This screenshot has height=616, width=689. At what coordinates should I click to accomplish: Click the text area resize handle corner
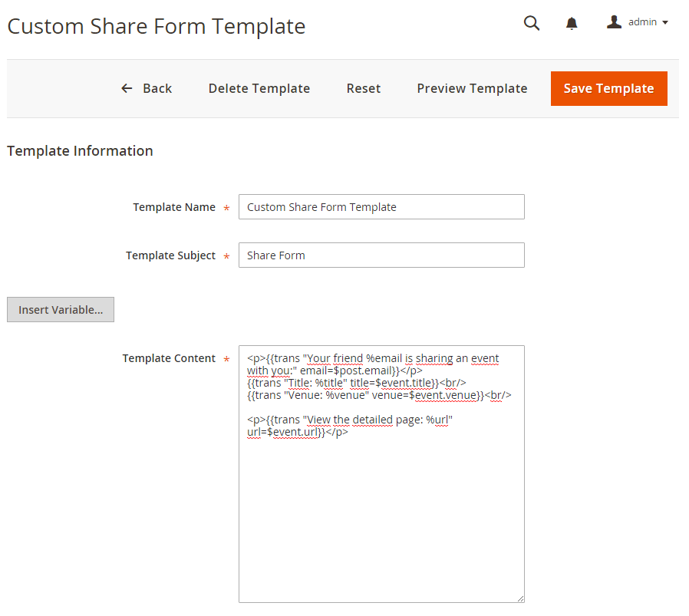pos(520,598)
